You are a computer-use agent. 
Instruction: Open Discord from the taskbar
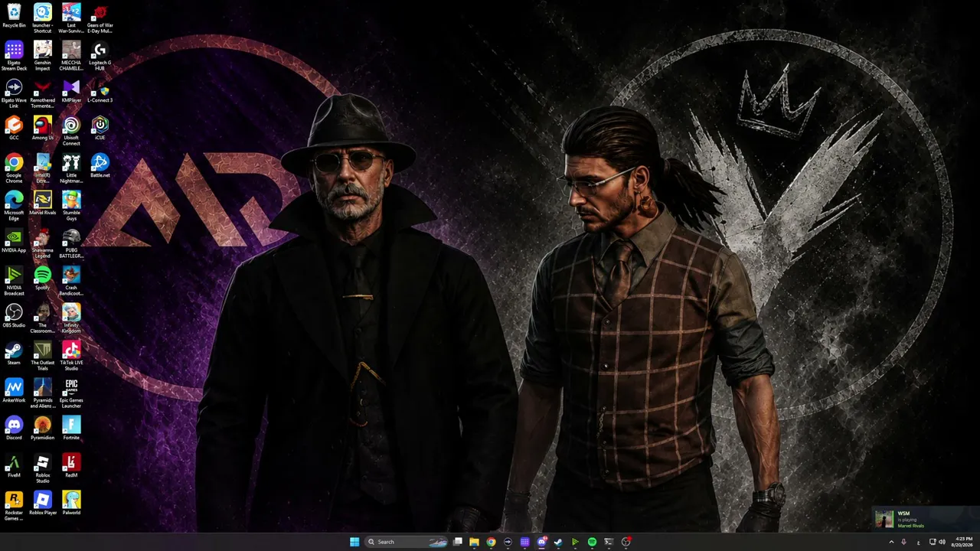[x=542, y=542]
